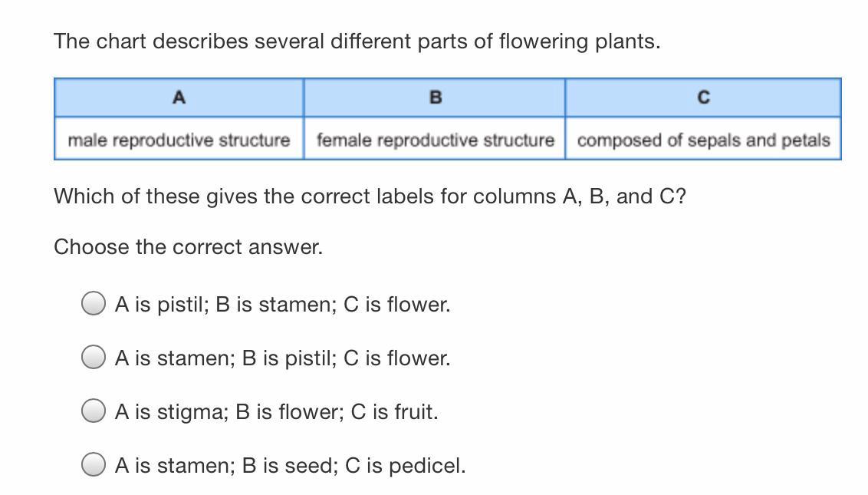The image size is (868, 495).
Task: Click column header C in the table
Action: point(703,97)
